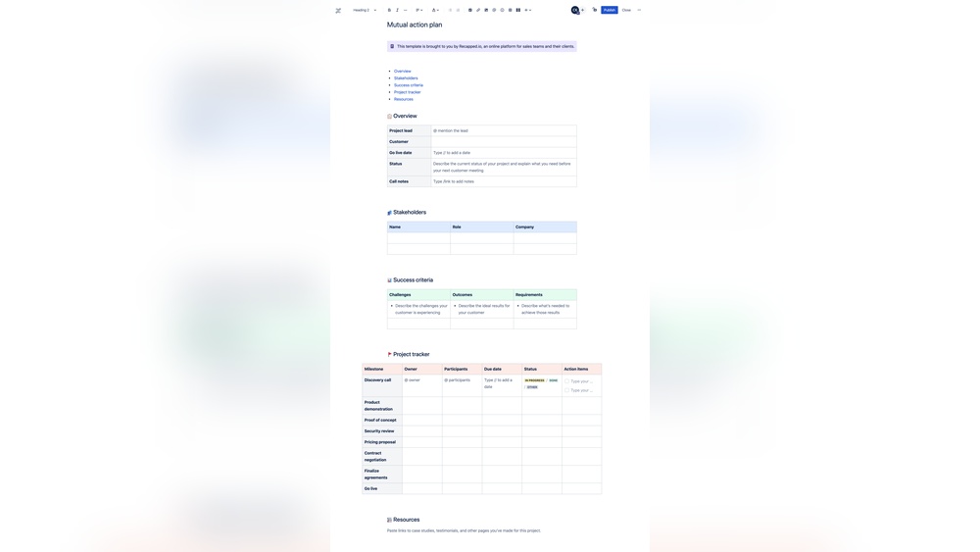Toggle italic text formatting
Screen dimensions: 980x552
pyautogui.click(x=397, y=11)
